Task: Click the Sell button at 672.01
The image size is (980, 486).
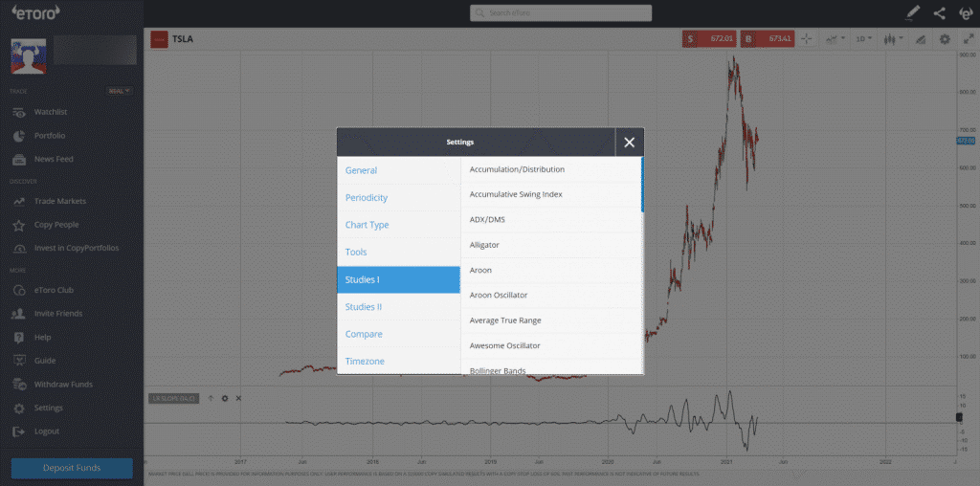Action: point(710,38)
